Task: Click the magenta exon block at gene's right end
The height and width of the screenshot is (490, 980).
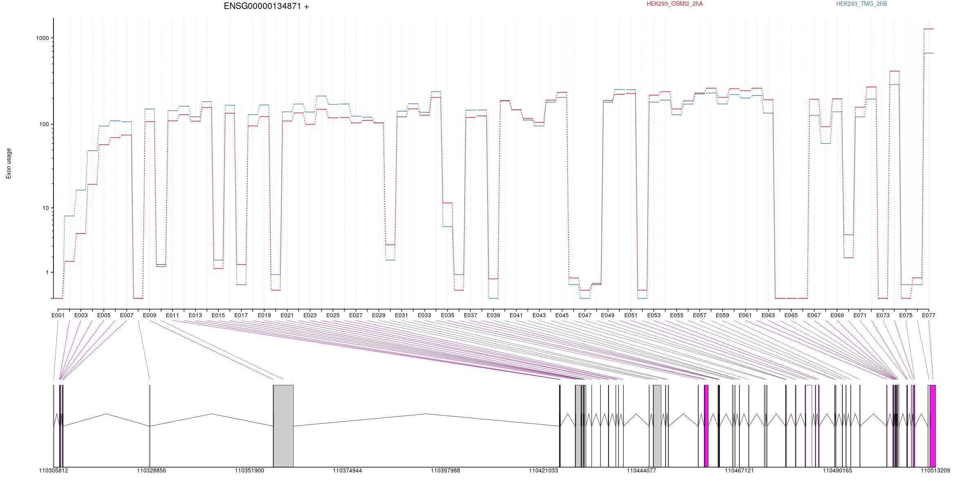Action: pyautogui.click(x=933, y=426)
